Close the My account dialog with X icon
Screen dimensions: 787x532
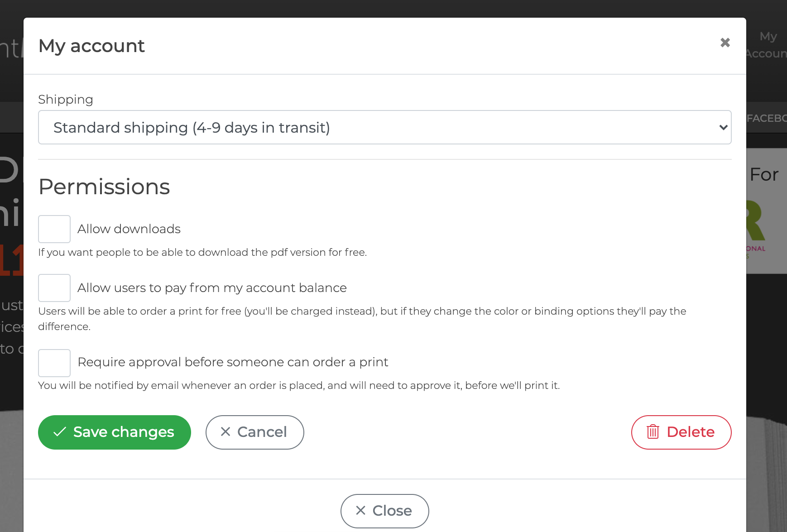coord(725,43)
